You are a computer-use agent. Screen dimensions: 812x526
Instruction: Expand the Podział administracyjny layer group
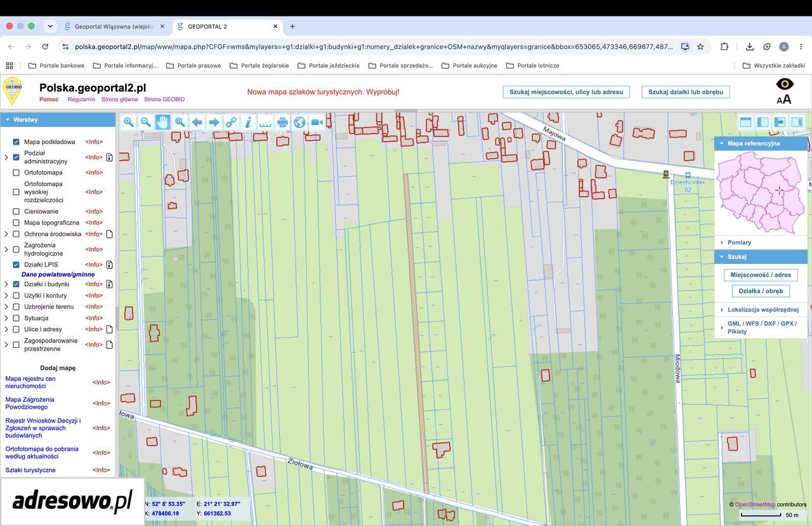6,157
